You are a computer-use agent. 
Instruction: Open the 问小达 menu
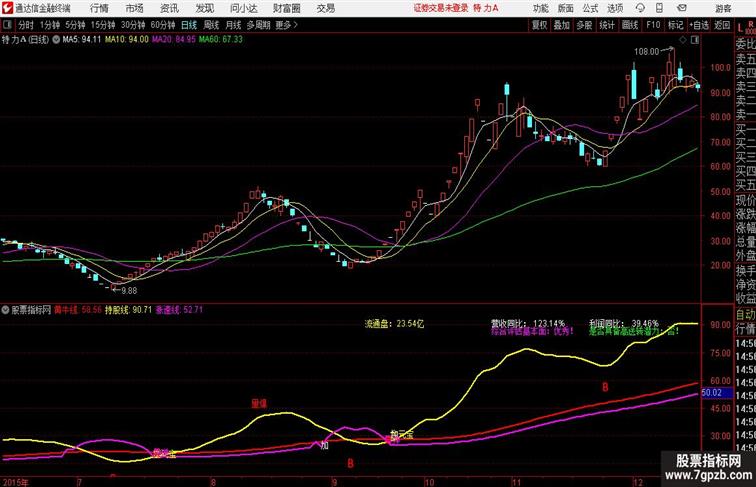(x=244, y=8)
